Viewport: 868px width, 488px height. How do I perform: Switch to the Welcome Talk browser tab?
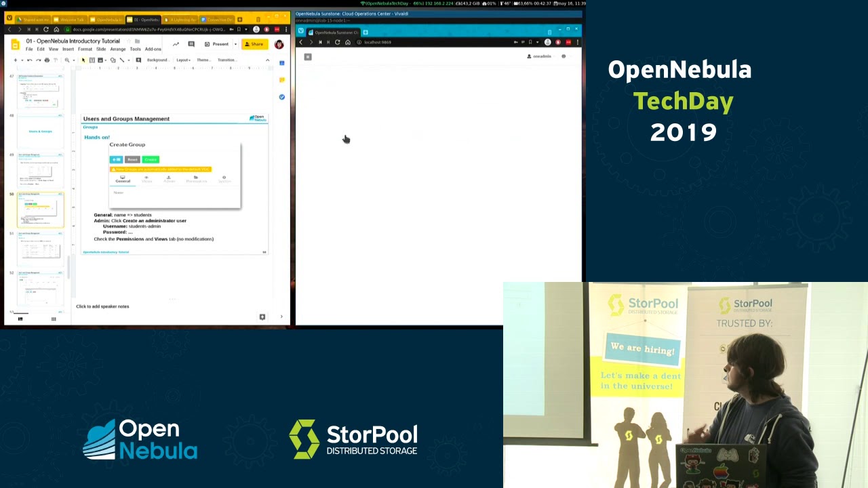pyautogui.click(x=70, y=20)
